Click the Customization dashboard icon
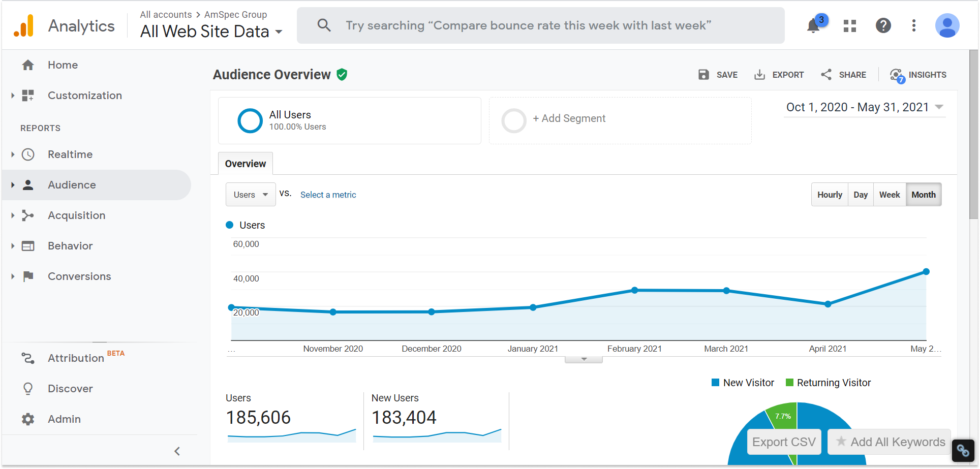Image resolution: width=980 pixels, height=469 pixels. click(x=28, y=96)
